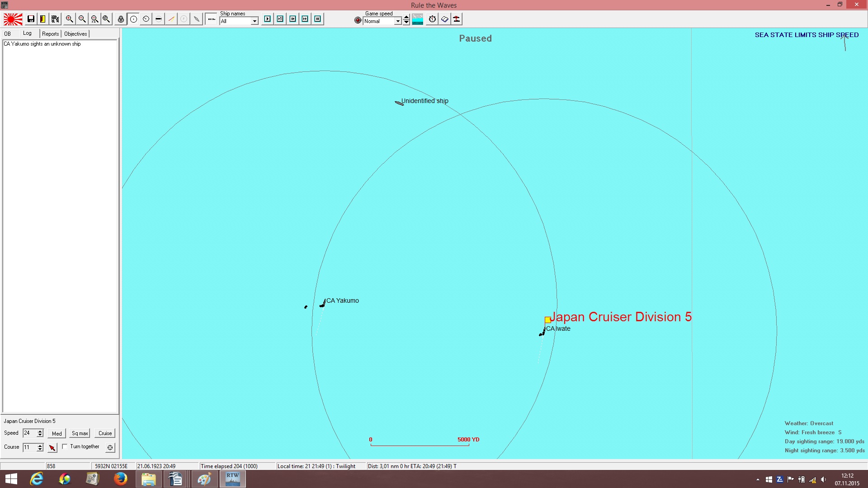
Task: Click the stopwatch timer icon
Action: point(432,19)
